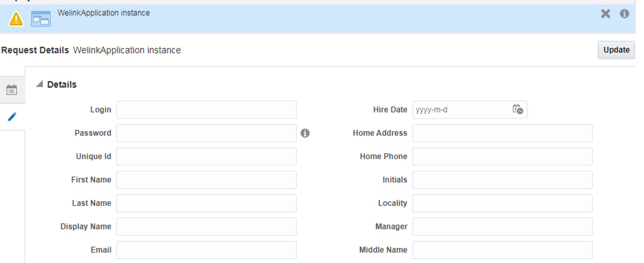Focus the Home Phone field
Screen dimensions: 644x263
pyautogui.click(x=502, y=157)
